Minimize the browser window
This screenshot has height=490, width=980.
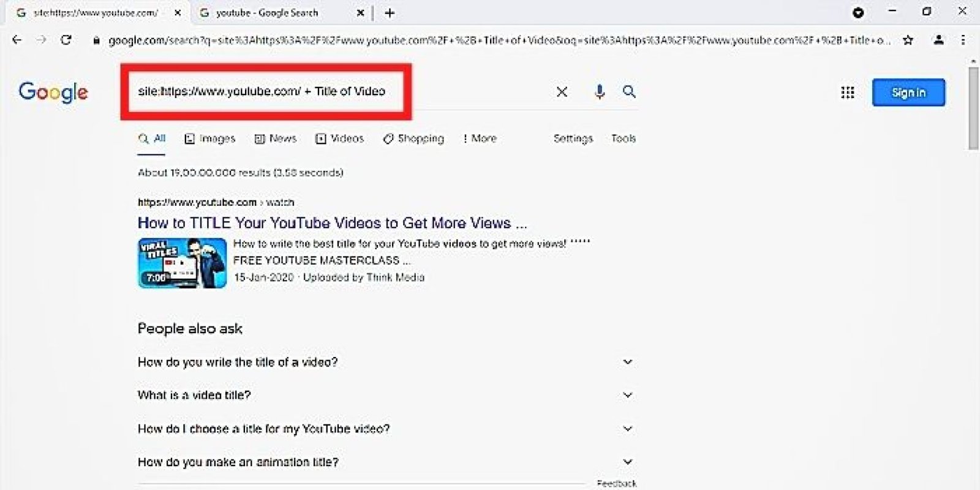pyautogui.click(x=892, y=11)
